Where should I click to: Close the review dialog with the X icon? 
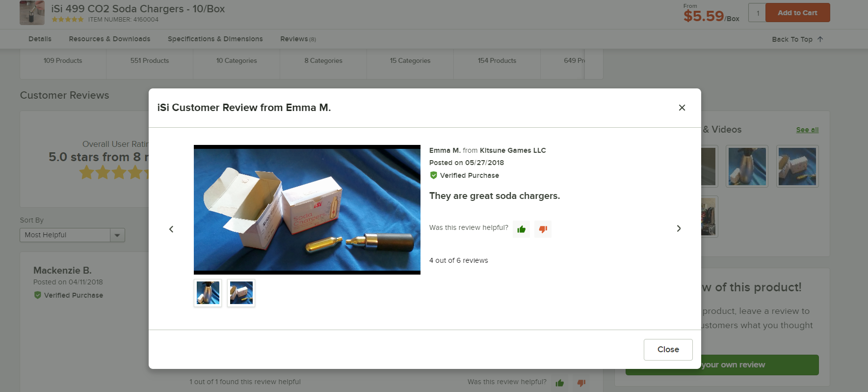coord(682,108)
